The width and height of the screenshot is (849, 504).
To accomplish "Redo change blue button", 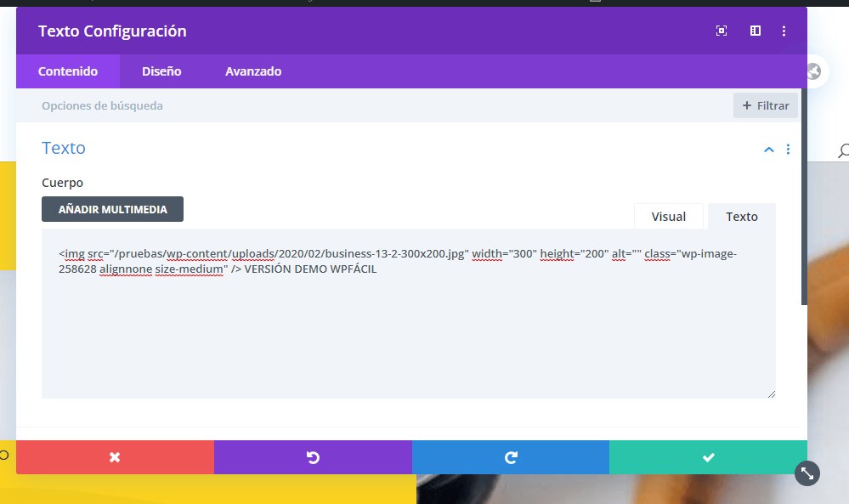I will pyautogui.click(x=511, y=457).
